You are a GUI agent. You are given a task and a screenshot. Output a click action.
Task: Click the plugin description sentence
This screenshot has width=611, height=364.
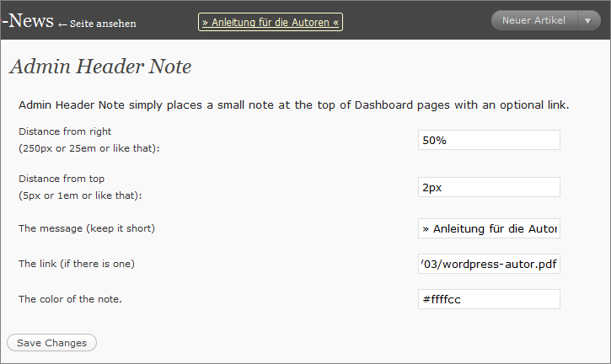[294, 105]
